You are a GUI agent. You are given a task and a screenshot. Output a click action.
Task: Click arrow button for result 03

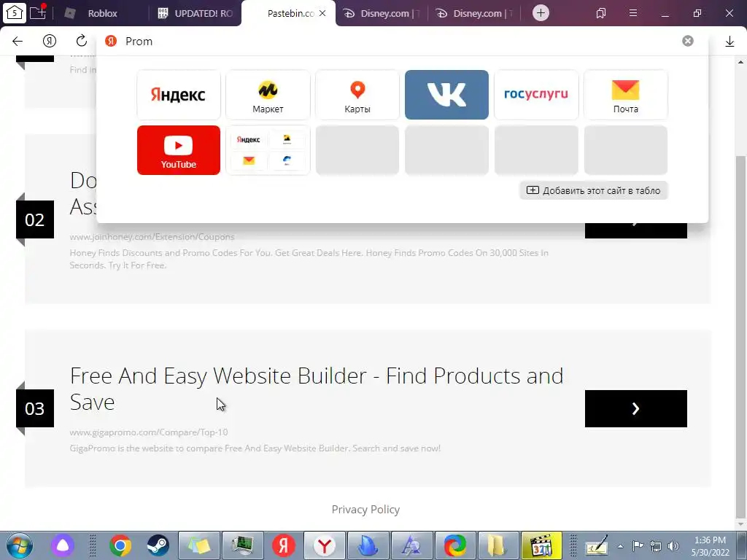pyautogui.click(x=636, y=408)
